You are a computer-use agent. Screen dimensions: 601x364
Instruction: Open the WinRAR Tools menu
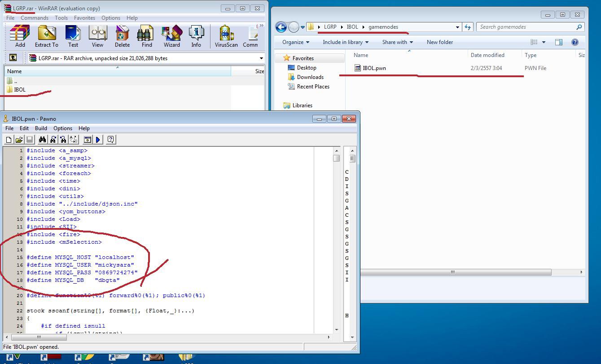(x=61, y=18)
